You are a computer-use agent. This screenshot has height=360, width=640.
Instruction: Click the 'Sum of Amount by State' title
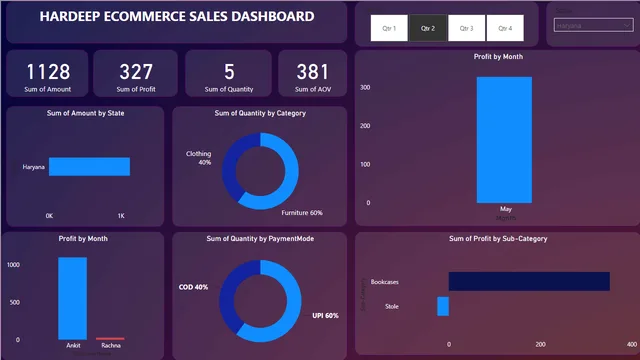[85, 113]
